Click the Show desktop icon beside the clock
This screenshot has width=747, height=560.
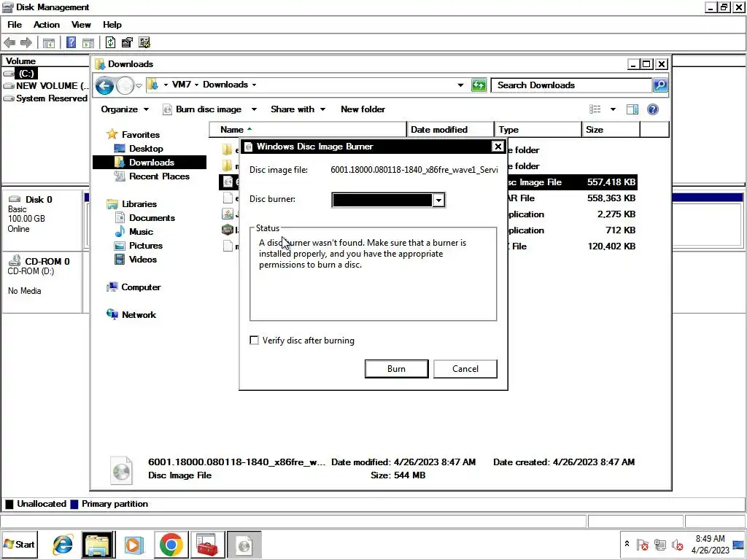(x=740, y=545)
